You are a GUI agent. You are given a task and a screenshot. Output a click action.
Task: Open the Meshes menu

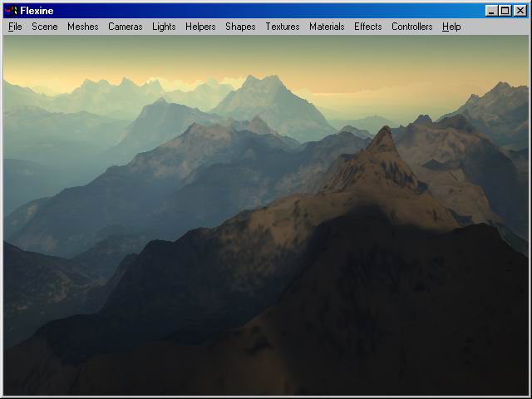[83, 27]
